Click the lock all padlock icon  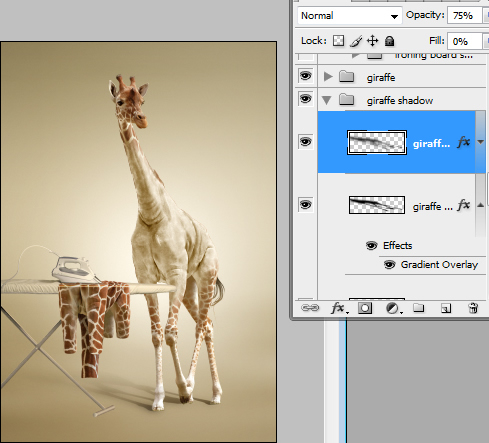point(389,41)
